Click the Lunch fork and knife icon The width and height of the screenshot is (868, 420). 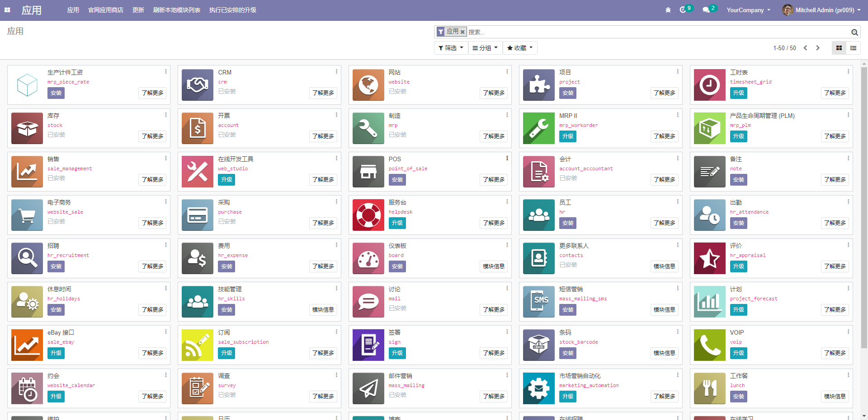(710, 388)
